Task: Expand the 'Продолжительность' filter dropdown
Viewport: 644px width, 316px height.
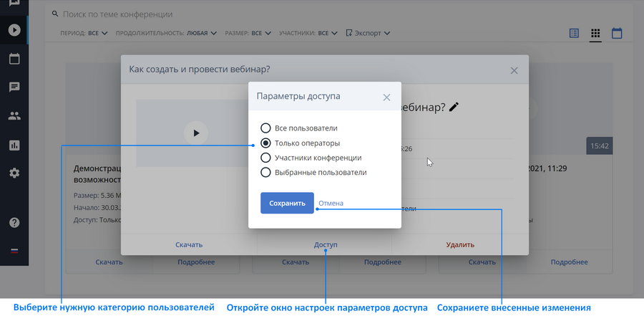Action: [x=166, y=33]
